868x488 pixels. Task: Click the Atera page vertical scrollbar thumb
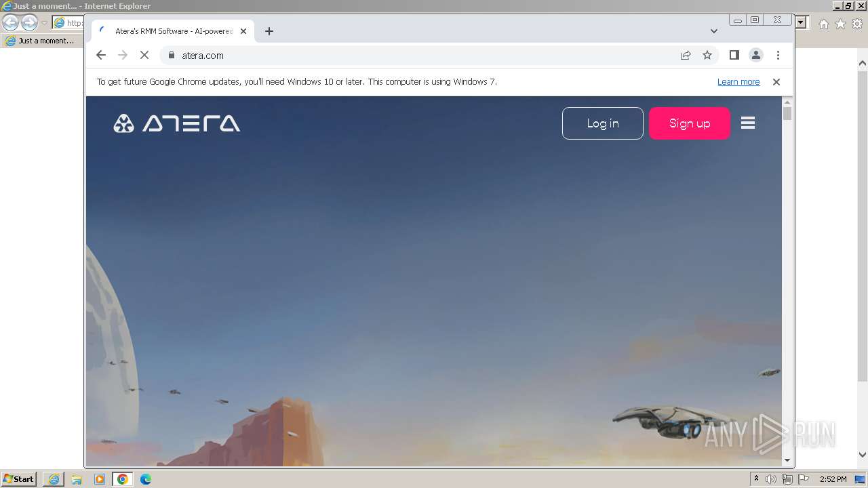[x=787, y=113]
